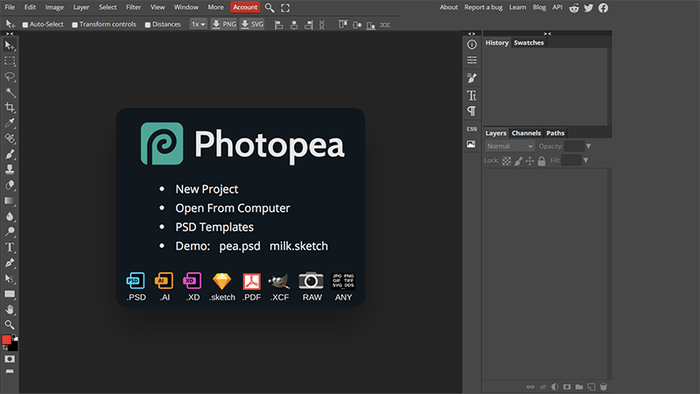700x394 pixels.
Task: Select the Eraser tool
Action: point(10,185)
